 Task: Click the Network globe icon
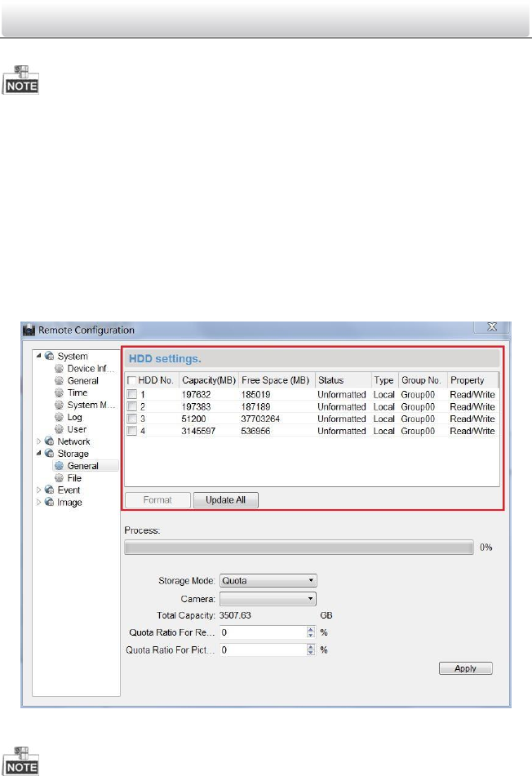coord(50,441)
